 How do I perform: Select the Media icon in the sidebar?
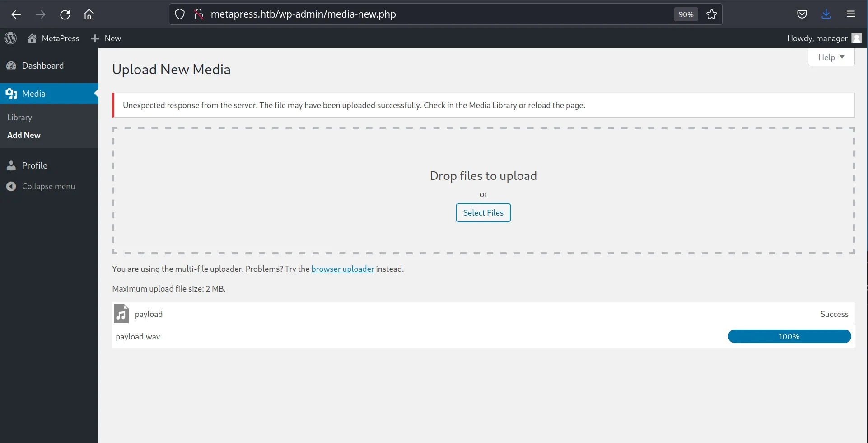click(x=11, y=94)
